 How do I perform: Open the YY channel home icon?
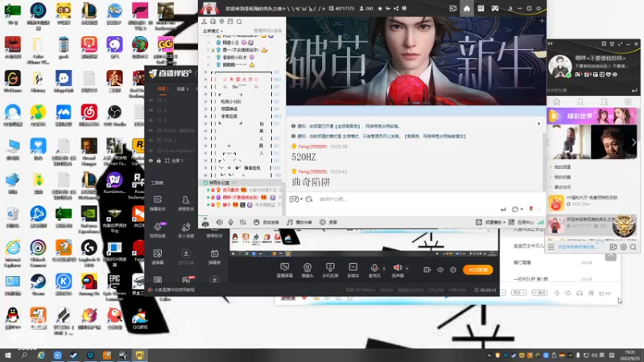click(467, 8)
